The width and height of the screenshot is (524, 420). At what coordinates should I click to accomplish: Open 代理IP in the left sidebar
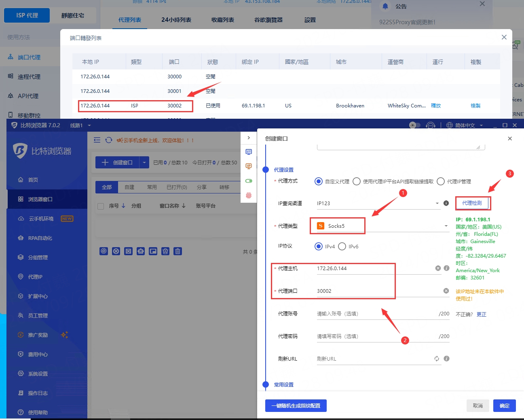click(35, 277)
